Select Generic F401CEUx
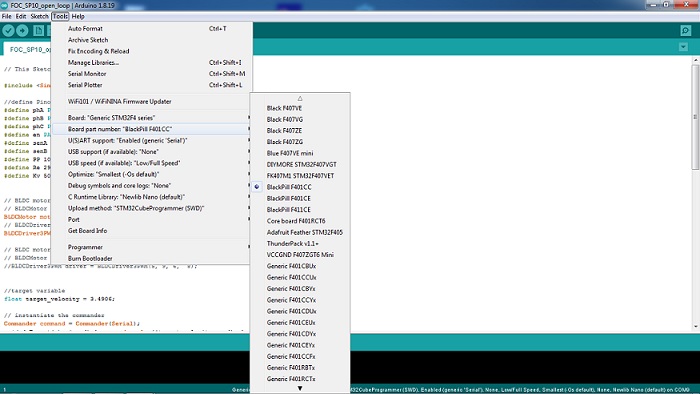The height and width of the screenshot is (394, 700). tap(300, 323)
